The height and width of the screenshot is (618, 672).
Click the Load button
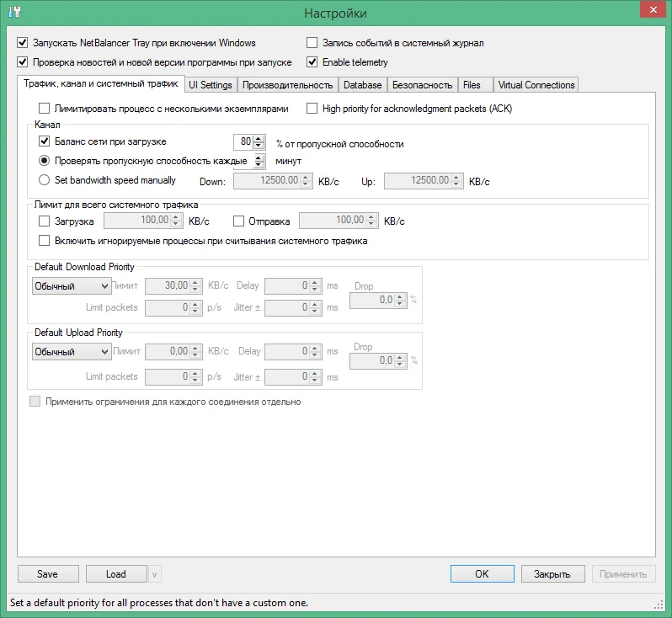coord(116,574)
